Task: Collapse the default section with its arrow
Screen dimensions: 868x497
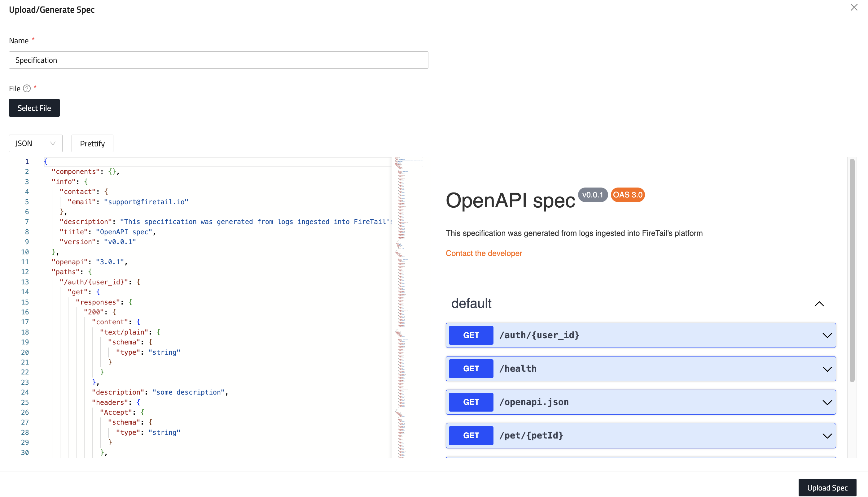Action: [x=819, y=304]
